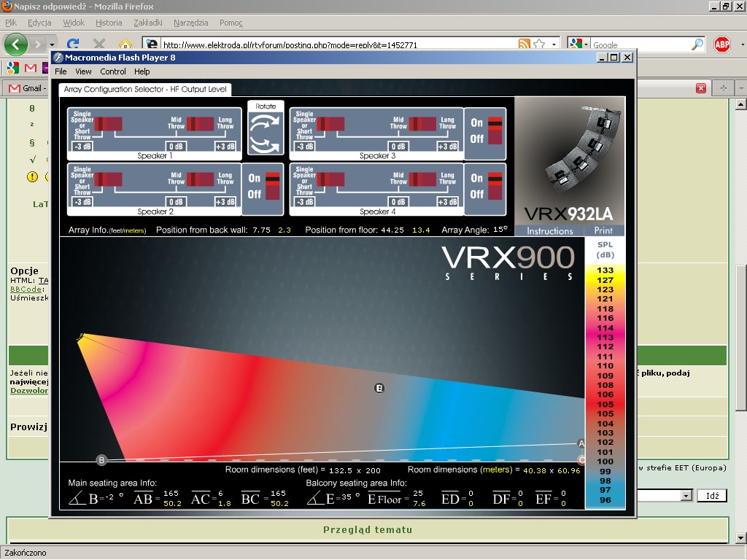Click the Przegląd tematu heading
The height and width of the screenshot is (560, 747).
click(368, 529)
